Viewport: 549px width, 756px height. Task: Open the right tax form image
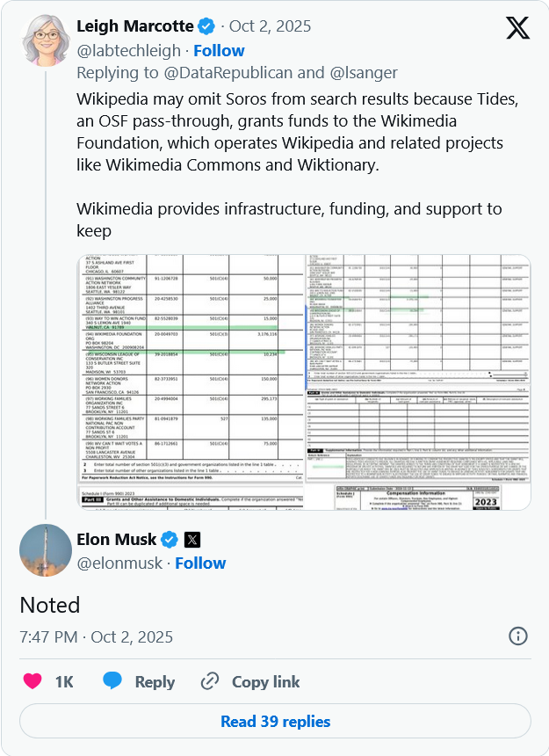pyautogui.click(x=418, y=382)
